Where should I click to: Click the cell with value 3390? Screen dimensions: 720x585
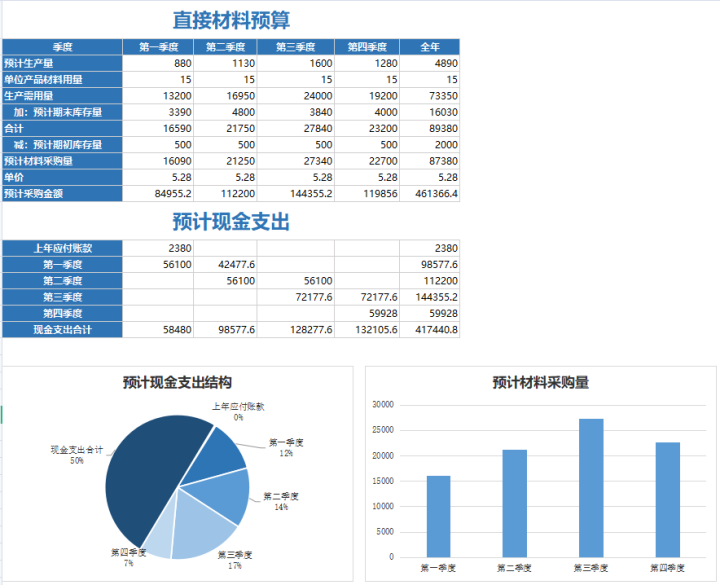pos(158,112)
